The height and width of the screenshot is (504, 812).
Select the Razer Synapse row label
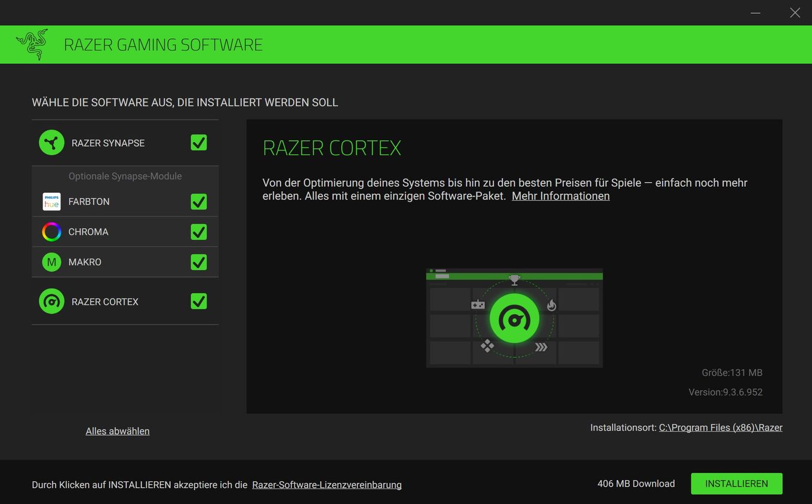pyautogui.click(x=108, y=143)
